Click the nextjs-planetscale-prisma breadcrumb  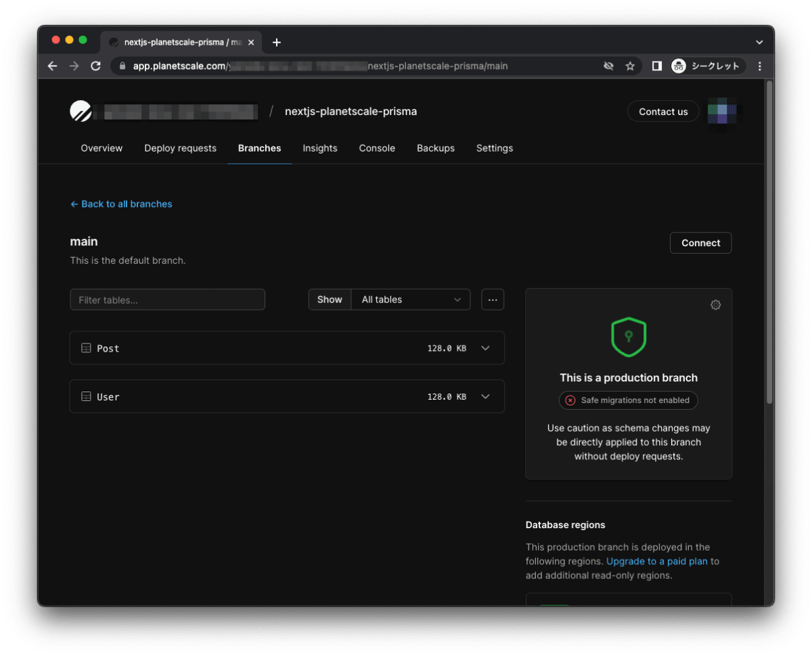click(x=351, y=112)
